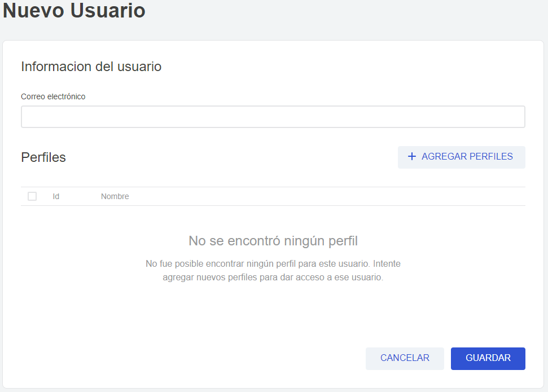Click the Correo electrónico field label
Screen dimensions: 548x392
pyautogui.click(x=53, y=96)
